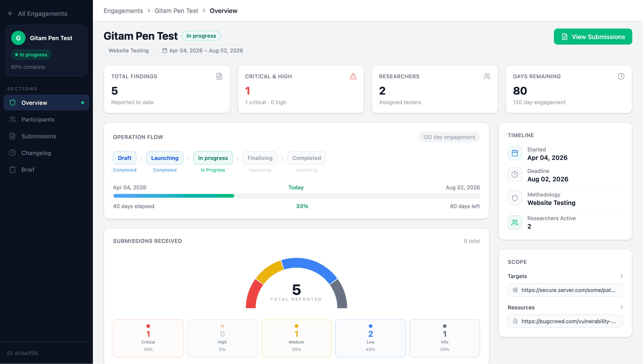Viewport: 643px width, 364px height.
Task: Open the Medium severity card
Action: coord(296,339)
